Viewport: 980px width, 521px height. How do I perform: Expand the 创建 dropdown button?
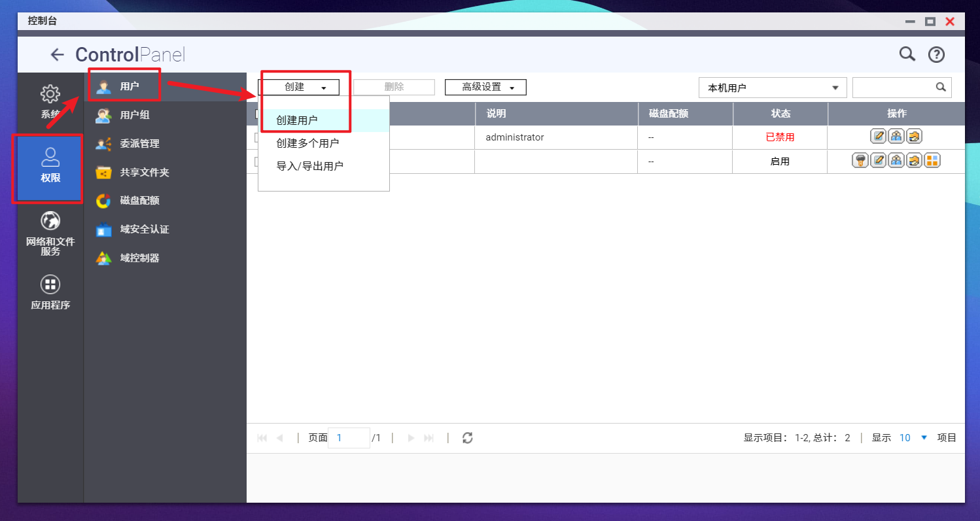[298, 87]
